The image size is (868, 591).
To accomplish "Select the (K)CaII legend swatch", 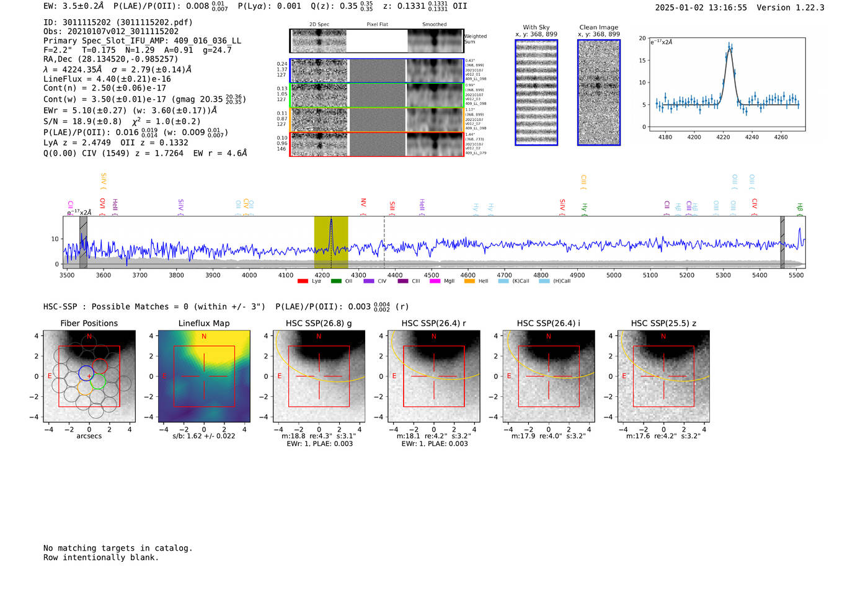I will [x=503, y=281].
